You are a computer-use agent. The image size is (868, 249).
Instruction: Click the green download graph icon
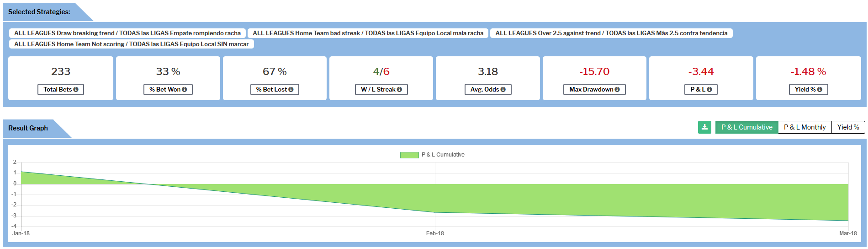coord(704,127)
